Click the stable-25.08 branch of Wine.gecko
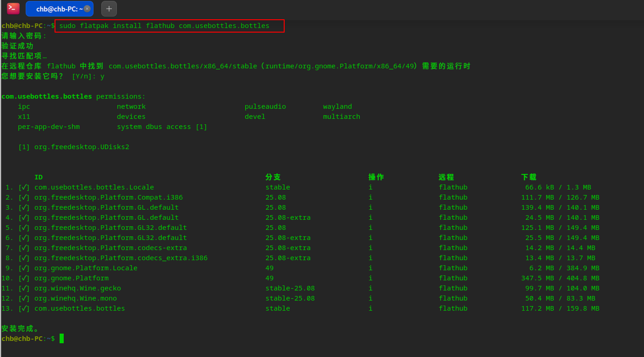The image size is (644, 357). coord(290,288)
